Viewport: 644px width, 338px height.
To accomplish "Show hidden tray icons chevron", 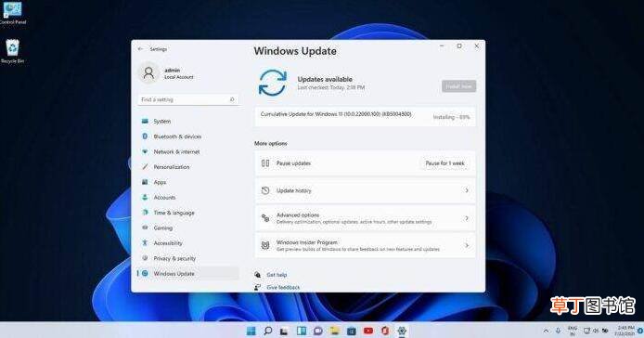I will click(546, 331).
